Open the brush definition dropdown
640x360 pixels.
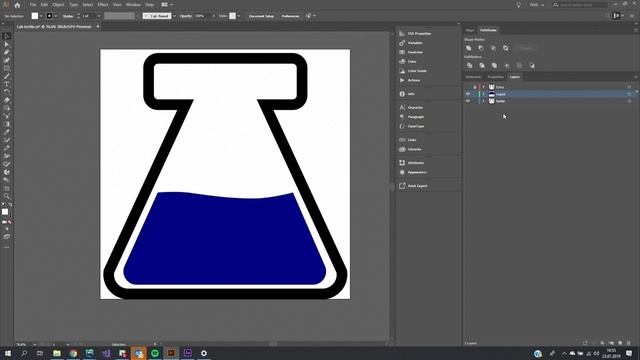[x=174, y=16]
